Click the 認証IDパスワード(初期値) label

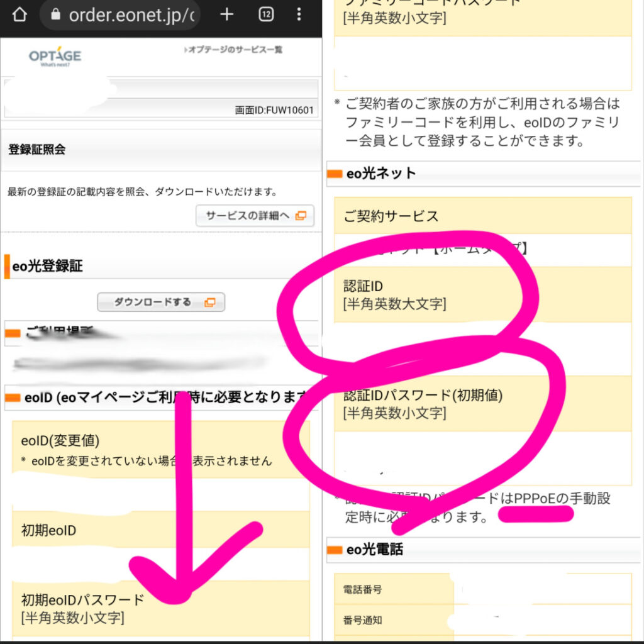423,395
